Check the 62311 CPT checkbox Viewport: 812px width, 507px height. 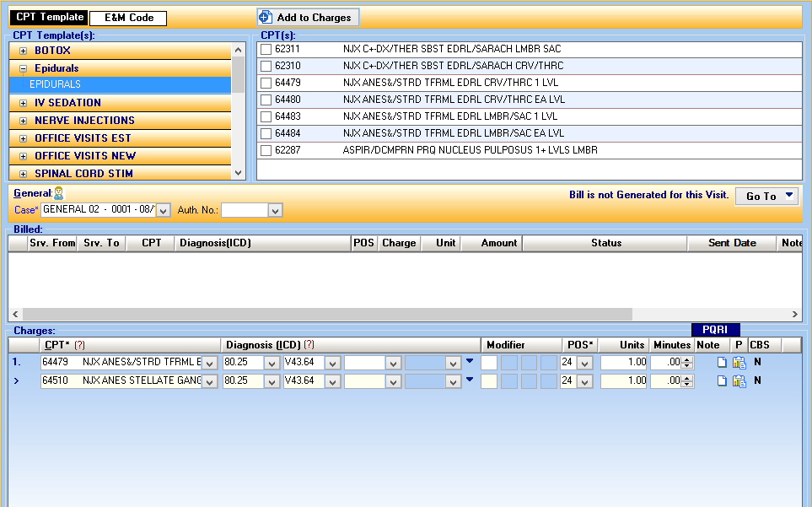coord(266,49)
